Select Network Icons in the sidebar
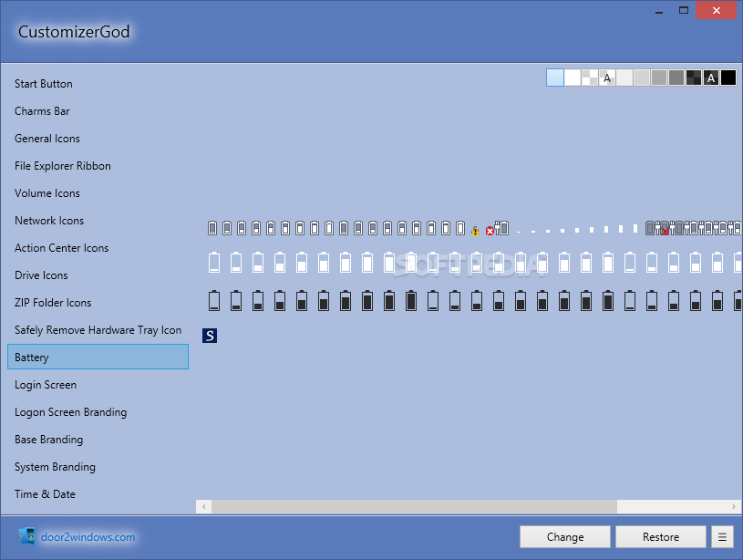 point(49,221)
